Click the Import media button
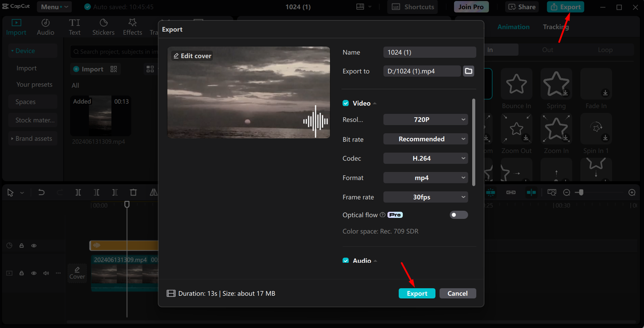 click(x=89, y=69)
